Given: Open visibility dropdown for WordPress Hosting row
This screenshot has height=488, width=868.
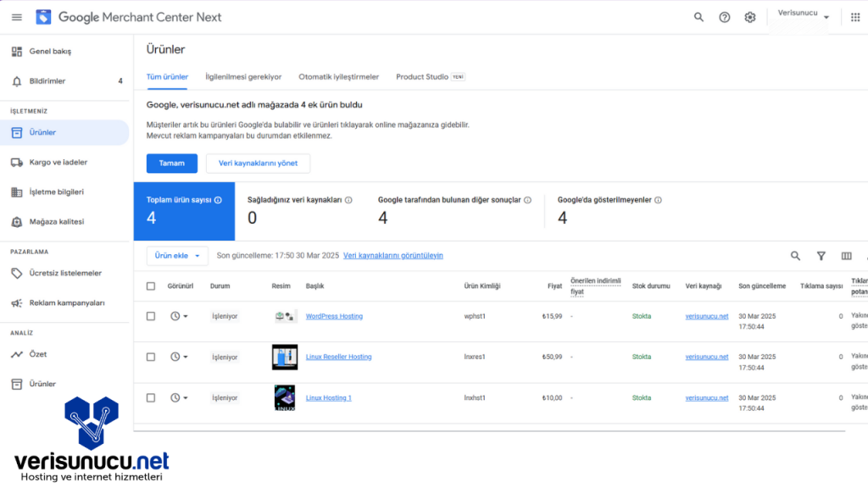Looking at the screenshot, I should [x=179, y=316].
